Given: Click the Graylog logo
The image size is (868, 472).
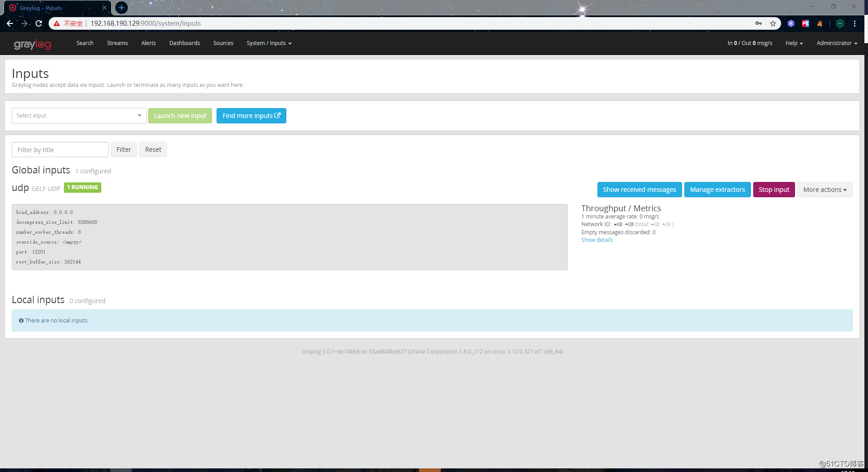Looking at the screenshot, I should (x=32, y=44).
